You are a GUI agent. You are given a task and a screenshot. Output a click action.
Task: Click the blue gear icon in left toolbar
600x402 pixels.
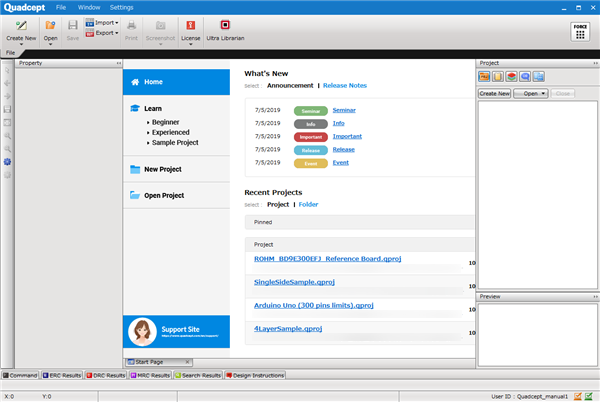[x=8, y=161]
